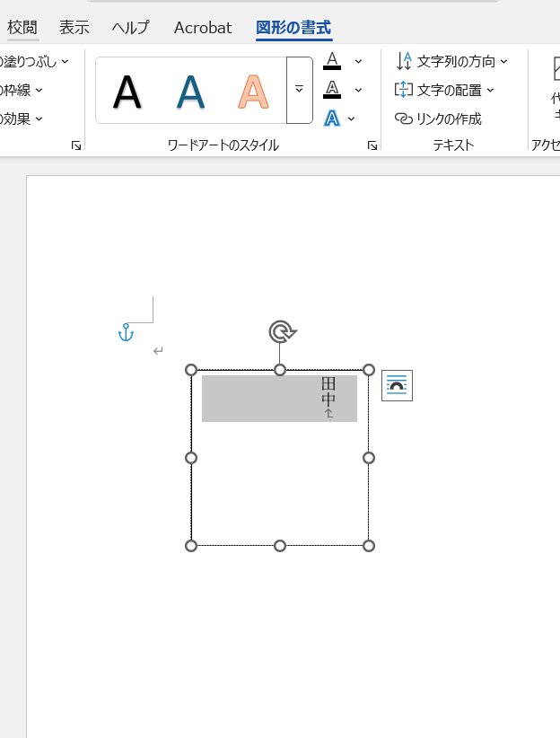Image resolution: width=560 pixels, height=738 pixels.
Task: Click the text fill color icon
Action: [x=332, y=61]
